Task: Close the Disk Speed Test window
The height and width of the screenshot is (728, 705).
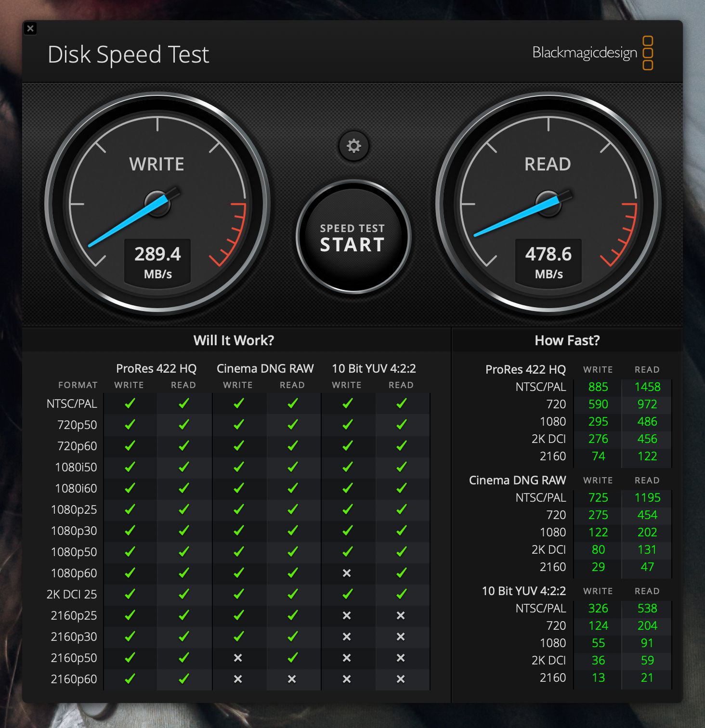Action: [30, 28]
